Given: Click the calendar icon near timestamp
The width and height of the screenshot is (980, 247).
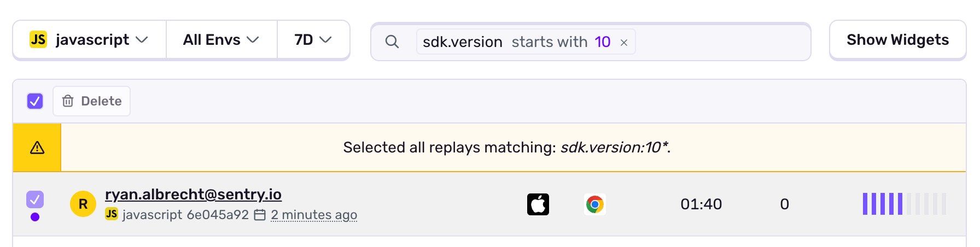Looking at the screenshot, I should (x=260, y=215).
